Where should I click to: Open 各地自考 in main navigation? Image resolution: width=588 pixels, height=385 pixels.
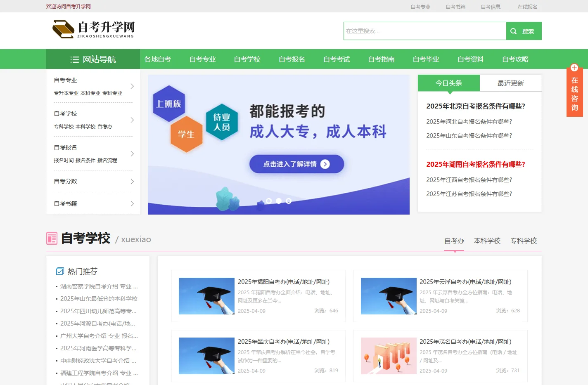coord(158,59)
